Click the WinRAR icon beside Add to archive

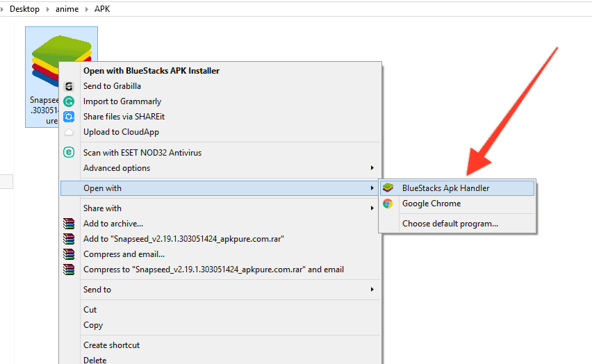point(69,224)
